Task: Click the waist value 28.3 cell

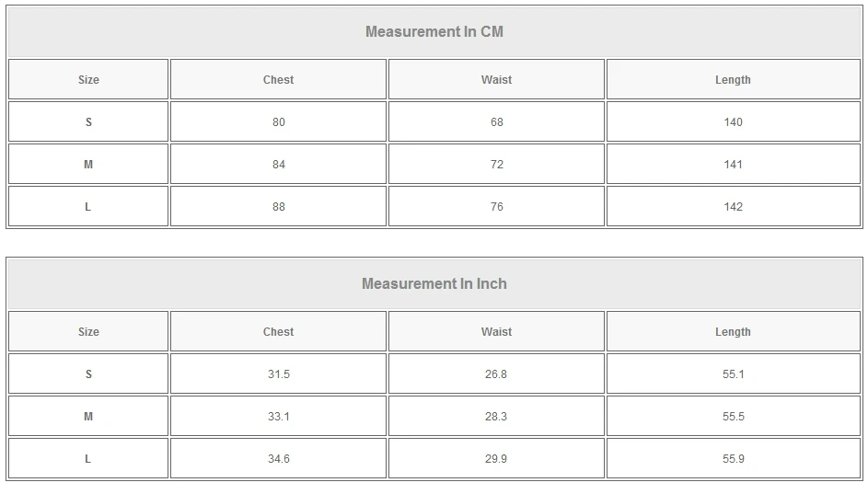Action: pyautogui.click(x=496, y=417)
